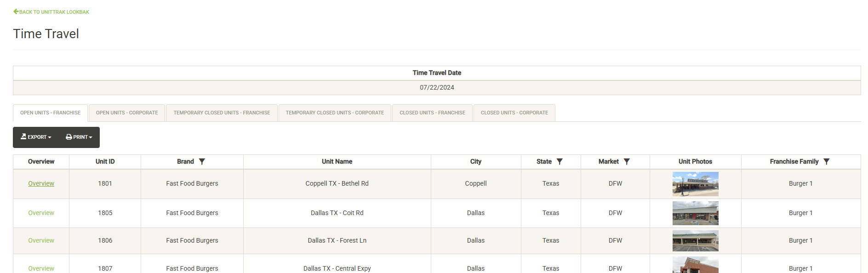
Task: Open the Export dropdown menu
Action: [36, 137]
